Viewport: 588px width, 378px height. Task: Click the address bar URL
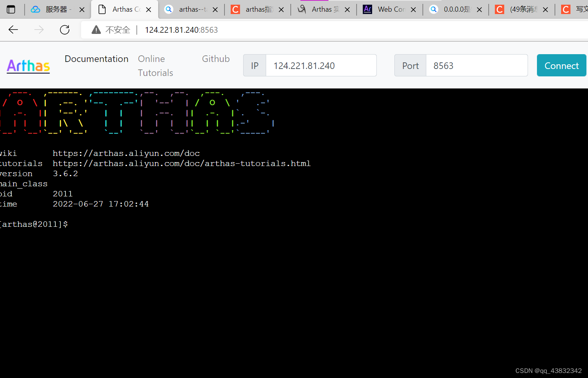[181, 30]
